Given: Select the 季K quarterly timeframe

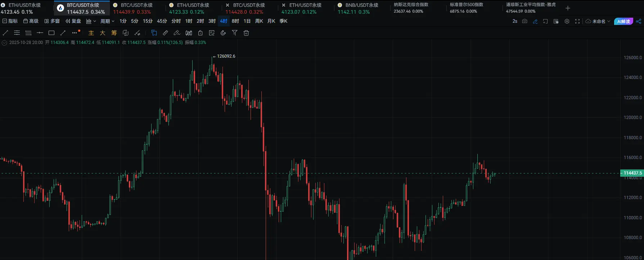Looking at the screenshot, I should pos(284,21).
